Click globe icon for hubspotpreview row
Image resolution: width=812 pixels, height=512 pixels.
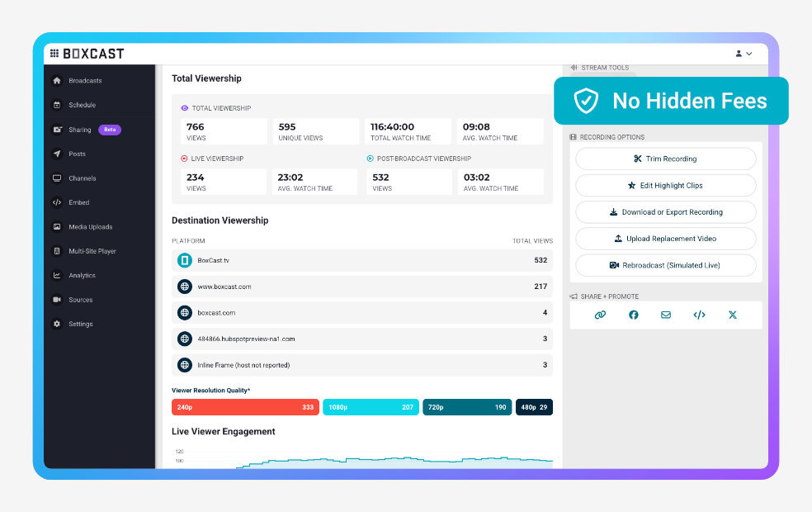[184, 339]
